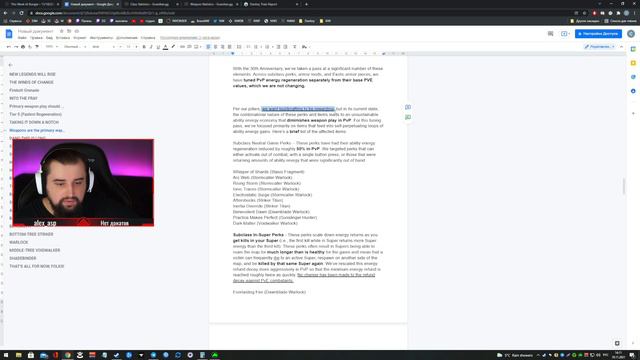Open blue round icon below Tasks in side panel
640x360 pixels.
click(633, 91)
